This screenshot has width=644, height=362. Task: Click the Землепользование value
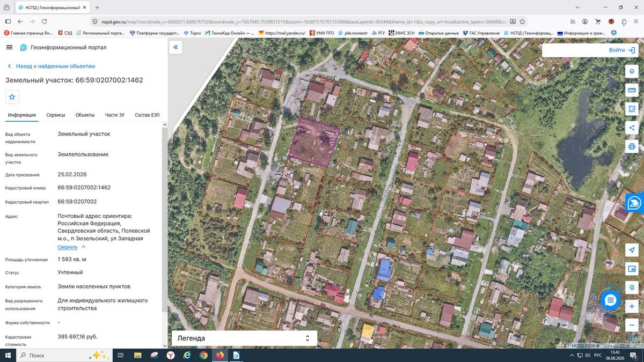tap(83, 154)
